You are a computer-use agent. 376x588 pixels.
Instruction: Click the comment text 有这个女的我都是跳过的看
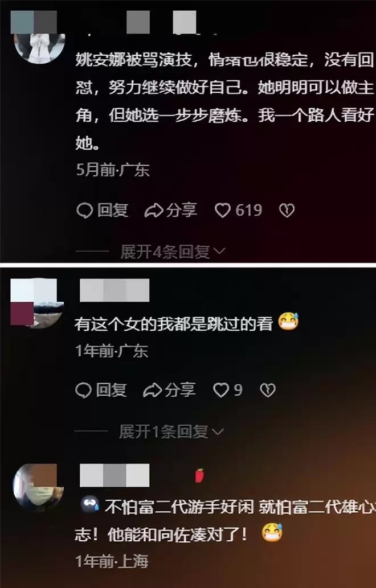pyautogui.click(x=173, y=324)
